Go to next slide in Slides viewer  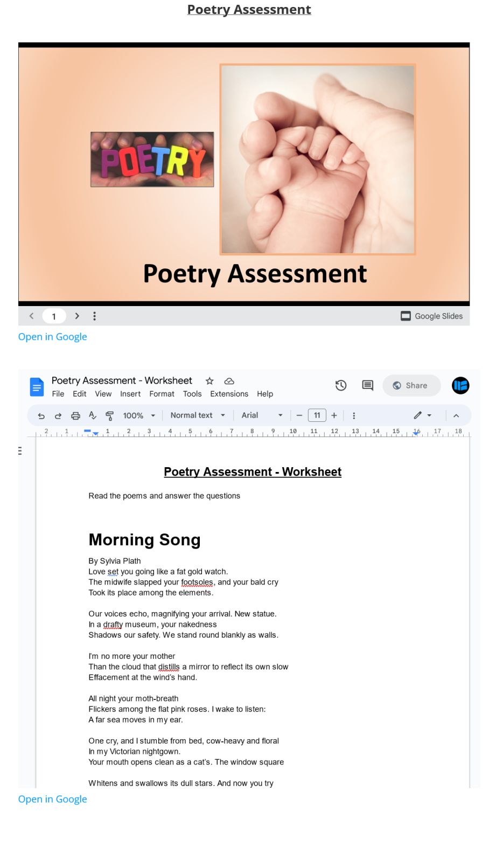pyautogui.click(x=77, y=316)
